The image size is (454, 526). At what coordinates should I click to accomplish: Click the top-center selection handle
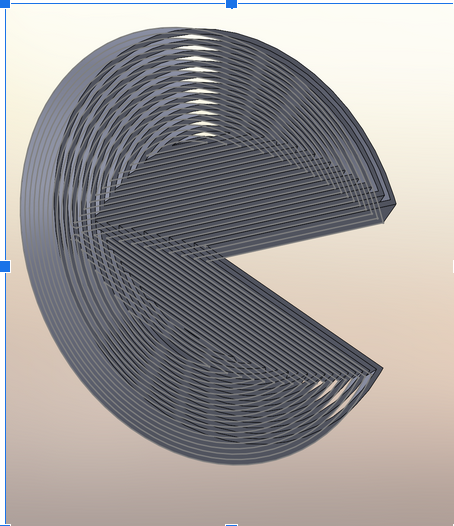232,4
